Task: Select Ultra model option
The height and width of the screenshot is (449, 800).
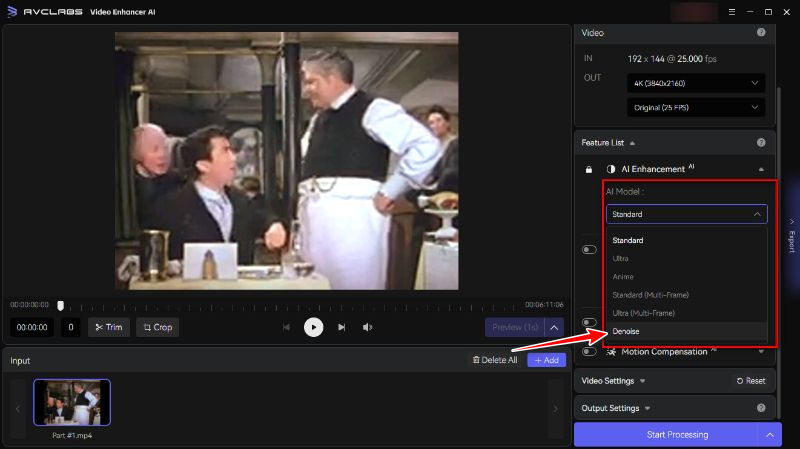Action: click(x=686, y=259)
